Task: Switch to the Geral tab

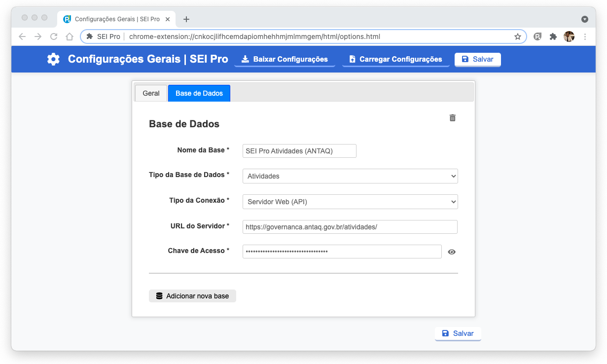Action: 151,93
